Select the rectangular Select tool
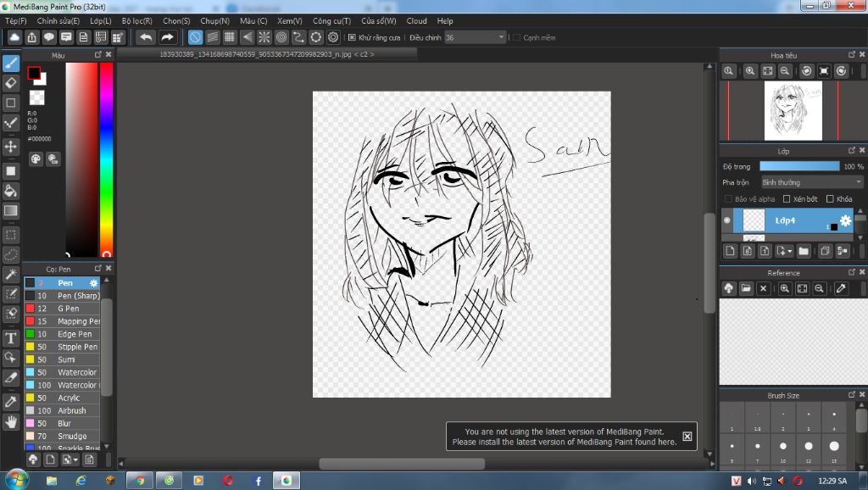 click(x=10, y=235)
